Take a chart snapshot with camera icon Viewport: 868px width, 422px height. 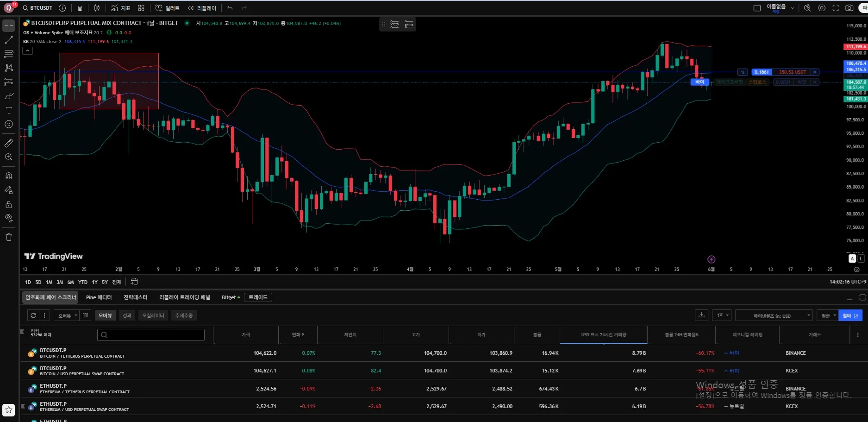point(849,8)
